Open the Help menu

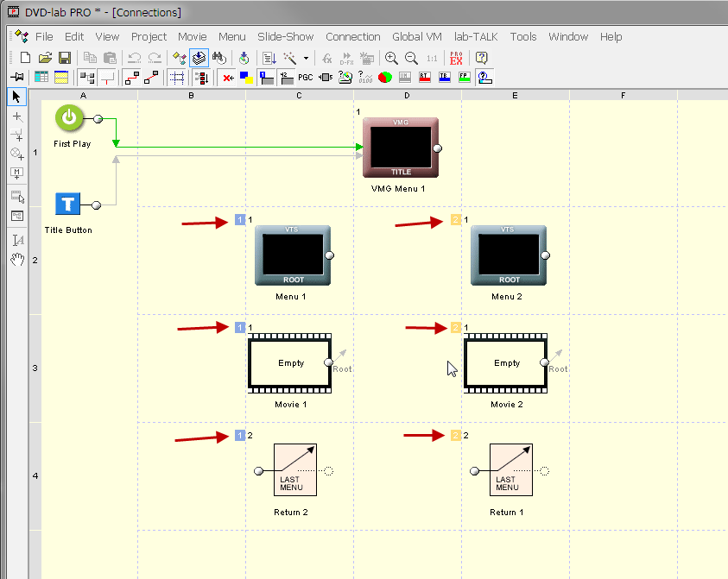pyautogui.click(x=611, y=36)
